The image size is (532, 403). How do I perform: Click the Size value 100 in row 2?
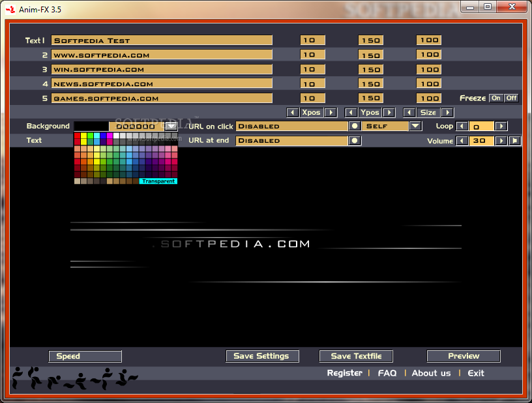pos(429,55)
